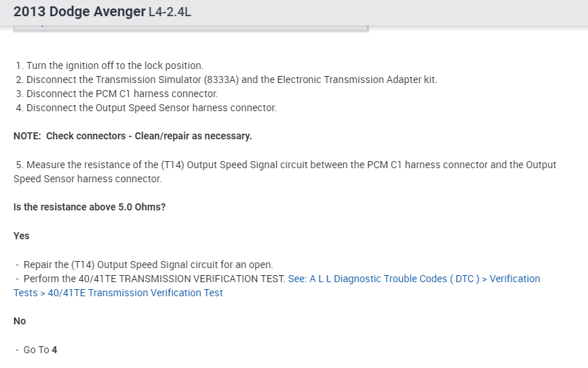The width and height of the screenshot is (588, 368).
Task: Select the L4-2.4L engine label in header
Action: (170, 13)
